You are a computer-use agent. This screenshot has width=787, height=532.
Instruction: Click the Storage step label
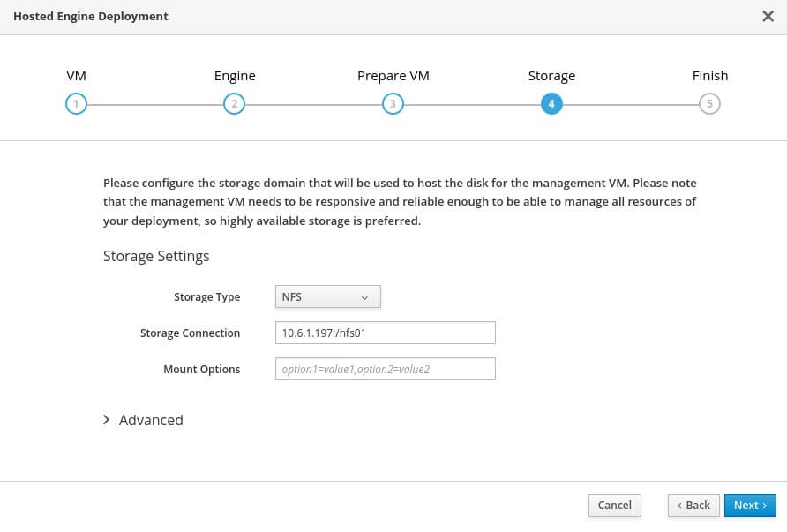[x=551, y=76]
